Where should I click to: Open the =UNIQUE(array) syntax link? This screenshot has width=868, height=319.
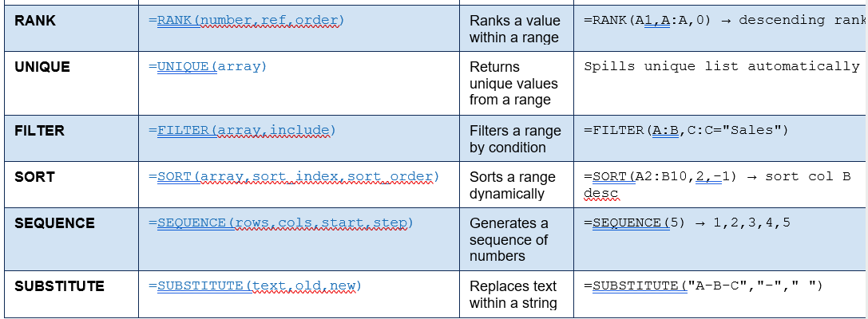[x=208, y=67]
